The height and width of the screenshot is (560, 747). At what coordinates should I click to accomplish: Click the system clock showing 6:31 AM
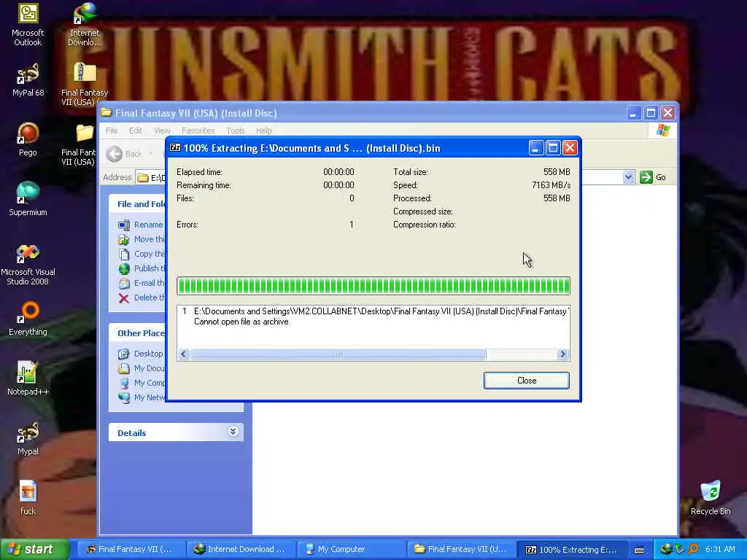click(x=720, y=549)
